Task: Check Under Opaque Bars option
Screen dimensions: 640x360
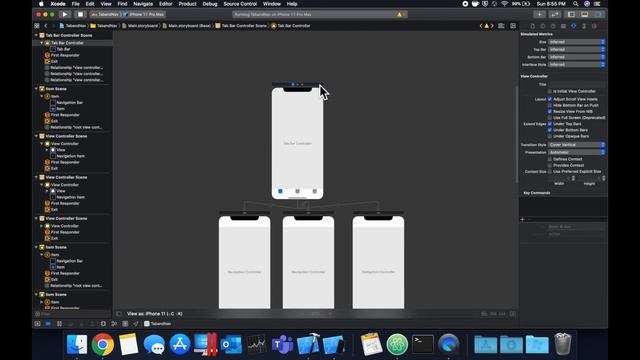Action: point(550,136)
